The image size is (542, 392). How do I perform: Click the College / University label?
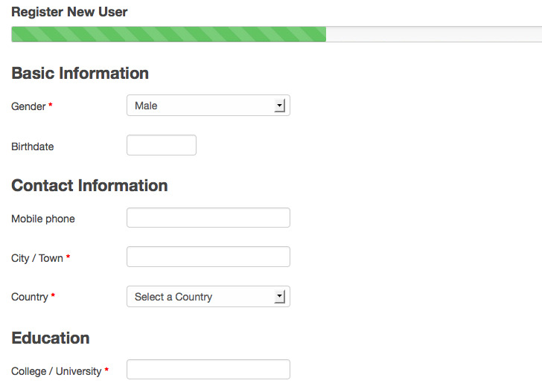click(x=57, y=371)
